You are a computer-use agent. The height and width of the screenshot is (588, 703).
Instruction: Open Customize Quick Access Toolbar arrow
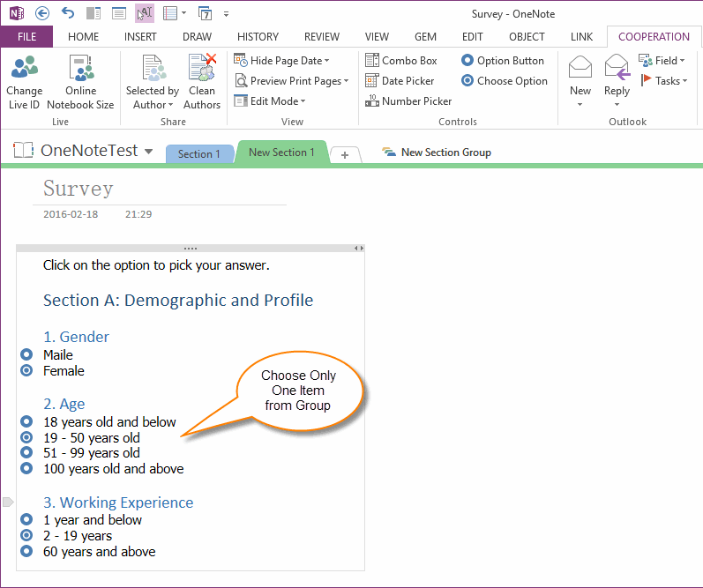[227, 14]
